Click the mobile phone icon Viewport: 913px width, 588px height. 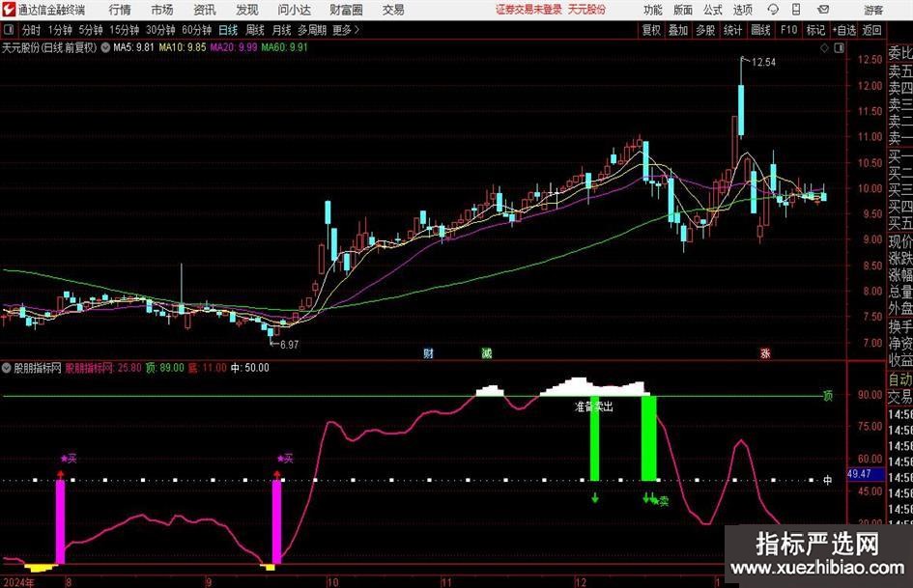[x=796, y=10]
